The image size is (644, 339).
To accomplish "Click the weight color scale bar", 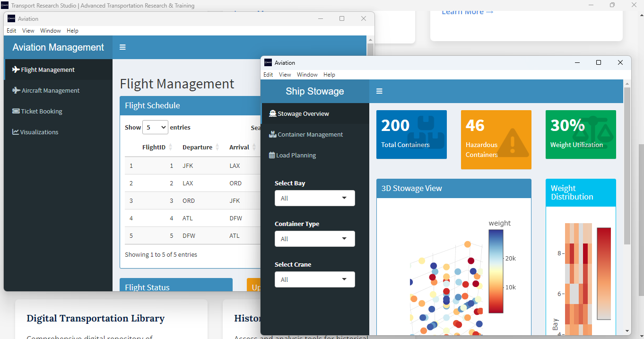I will [496, 271].
